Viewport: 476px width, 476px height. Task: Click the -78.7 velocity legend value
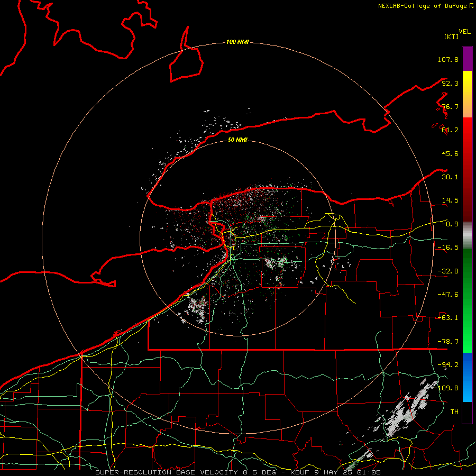pyautogui.click(x=448, y=342)
